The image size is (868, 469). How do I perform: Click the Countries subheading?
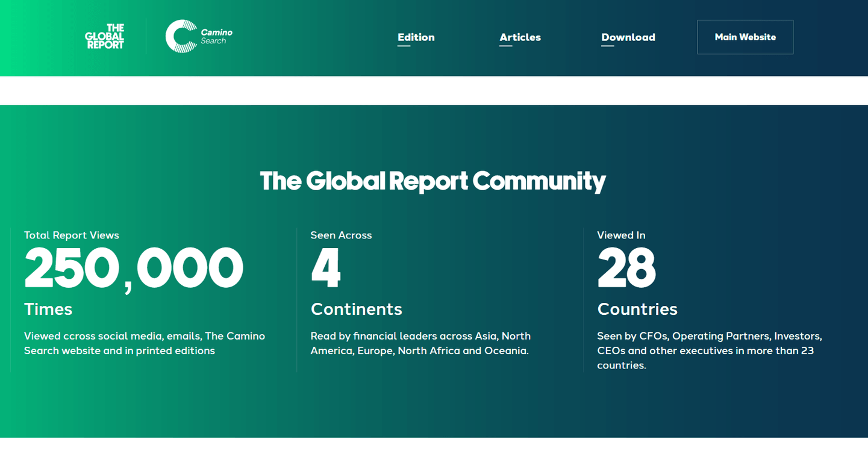637,309
